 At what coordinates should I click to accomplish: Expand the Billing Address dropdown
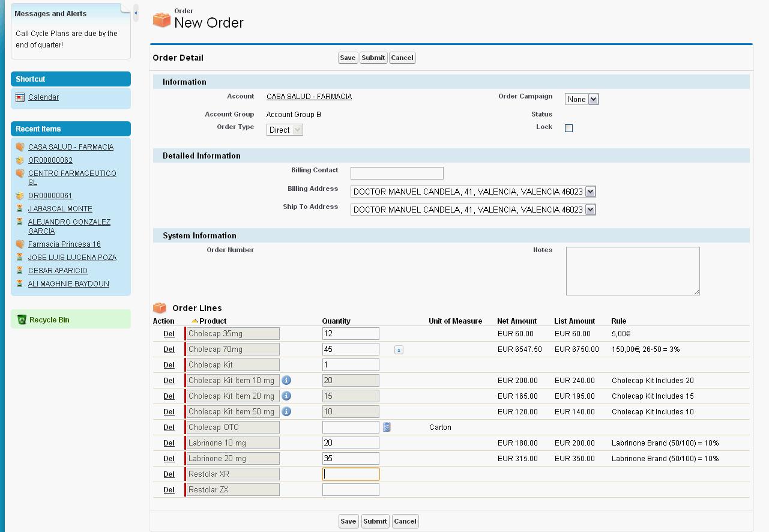472,192
